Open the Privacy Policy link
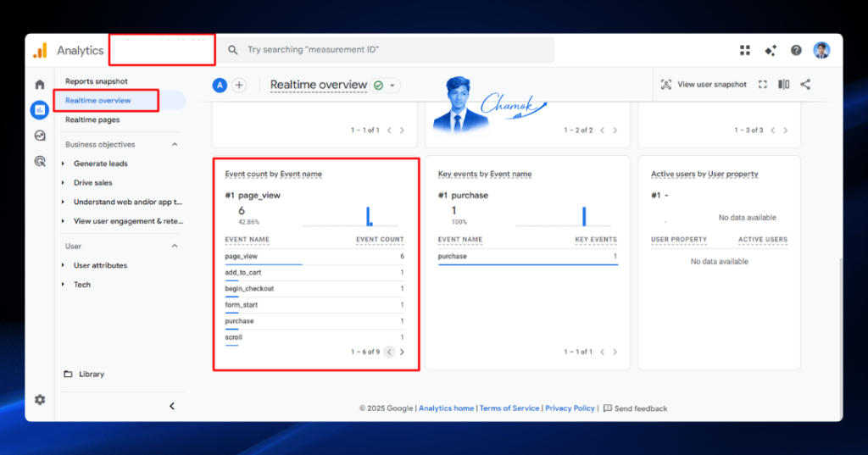 click(570, 408)
